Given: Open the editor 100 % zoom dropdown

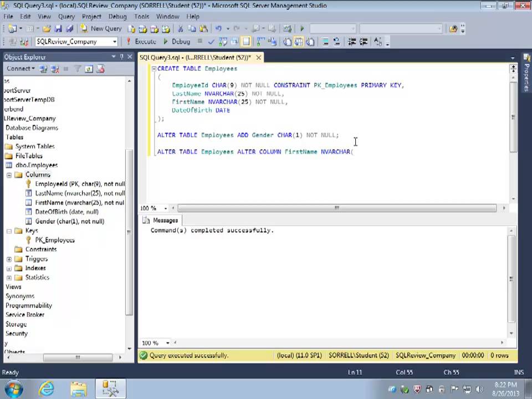Looking at the screenshot, I should [166, 208].
